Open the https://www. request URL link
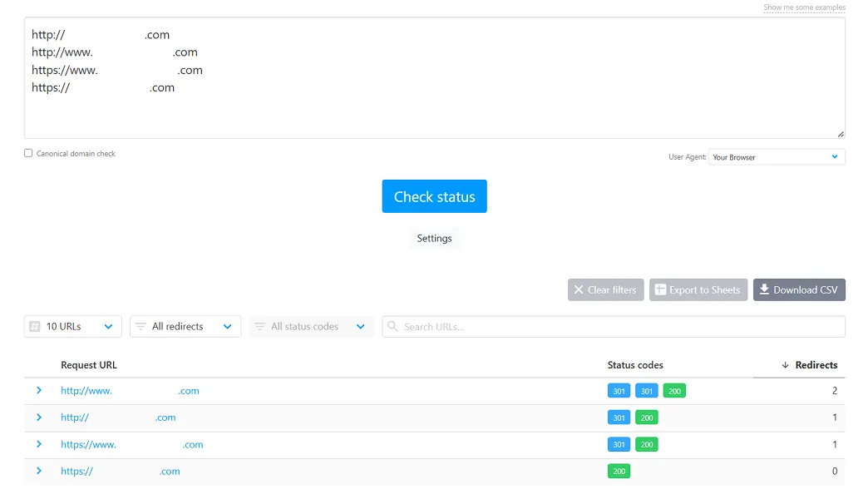 tap(131, 444)
